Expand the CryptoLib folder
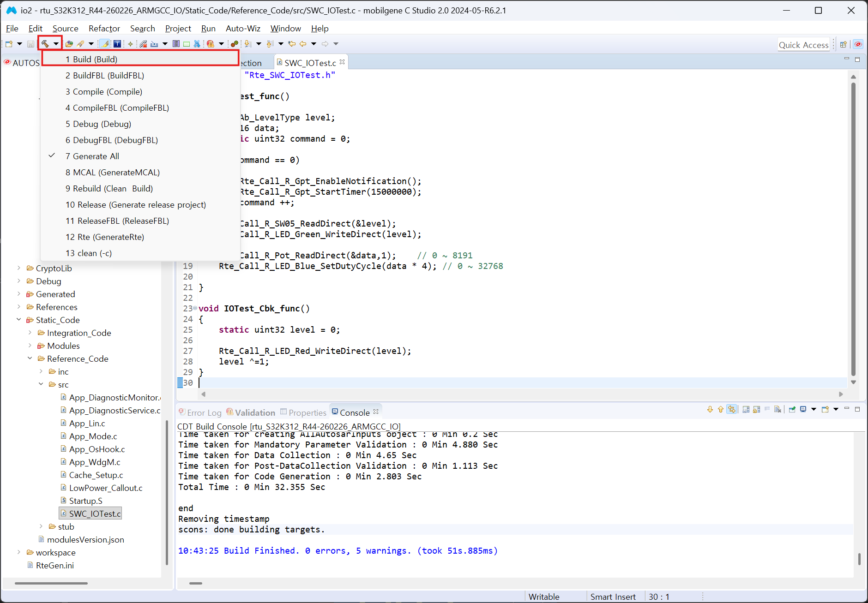This screenshot has width=868, height=603. (x=19, y=268)
